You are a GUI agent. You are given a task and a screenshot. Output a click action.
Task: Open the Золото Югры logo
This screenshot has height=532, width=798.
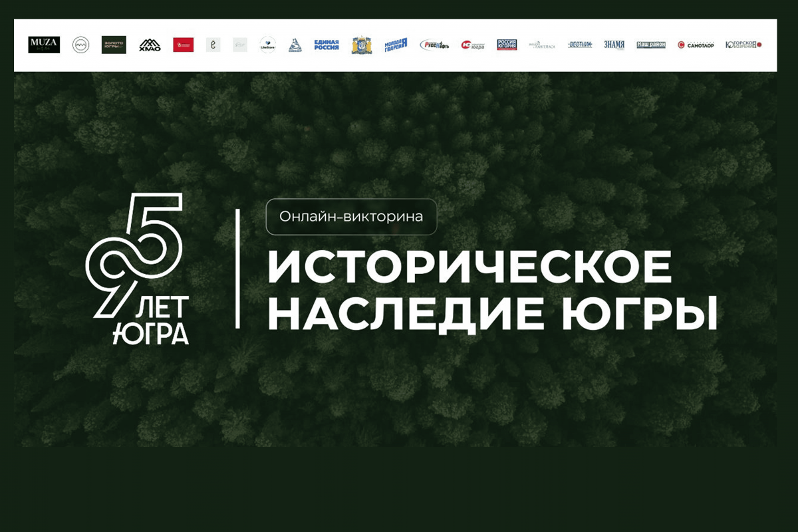click(x=113, y=45)
